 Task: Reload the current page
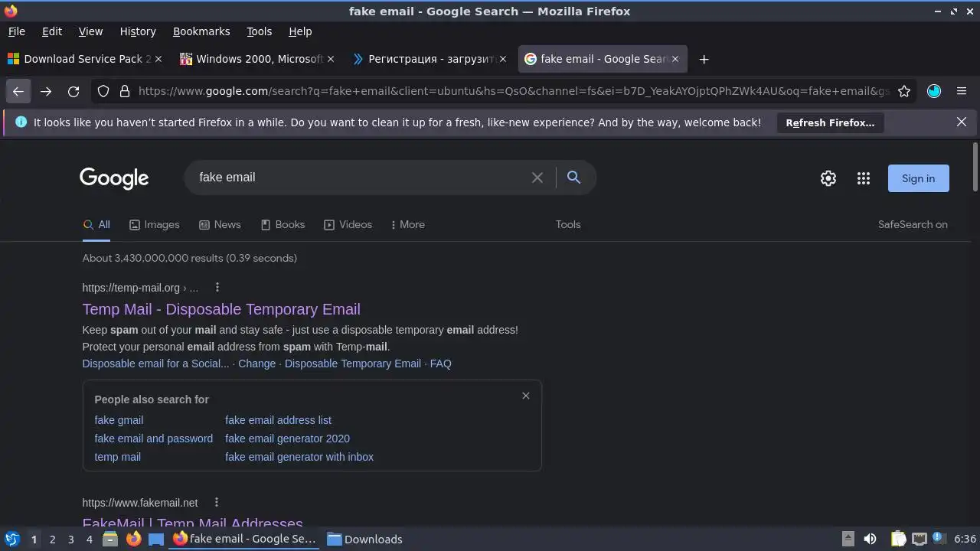73,91
